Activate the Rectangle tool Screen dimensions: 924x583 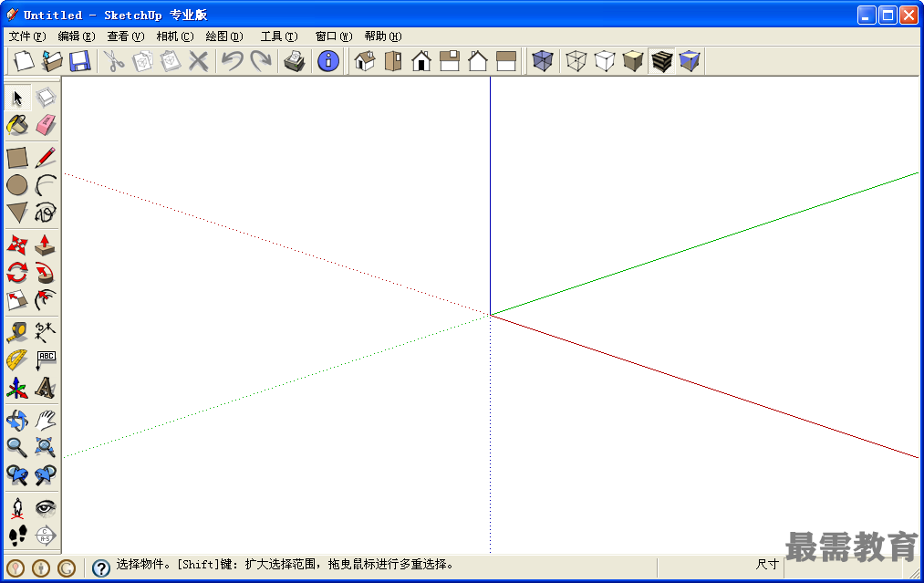point(17,158)
